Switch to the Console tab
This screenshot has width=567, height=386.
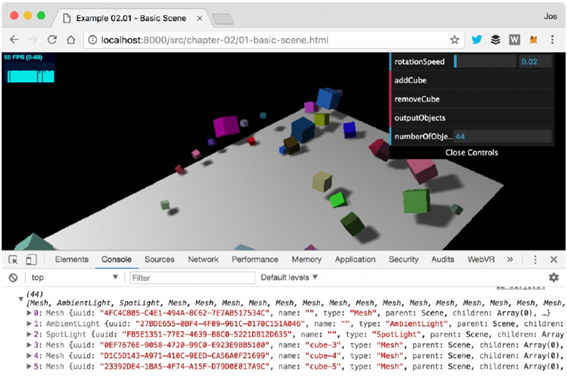116,259
